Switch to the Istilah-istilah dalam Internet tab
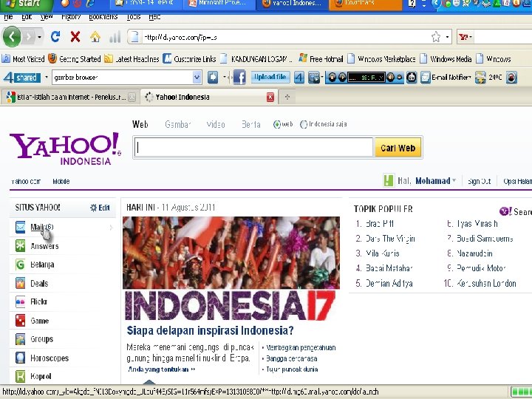Screen dimensions: 532x399 (69, 98)
